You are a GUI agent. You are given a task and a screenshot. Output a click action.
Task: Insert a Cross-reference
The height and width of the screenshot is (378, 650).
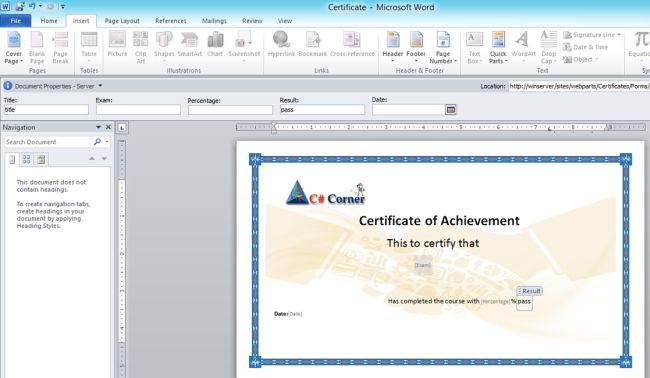coord(352,45)
